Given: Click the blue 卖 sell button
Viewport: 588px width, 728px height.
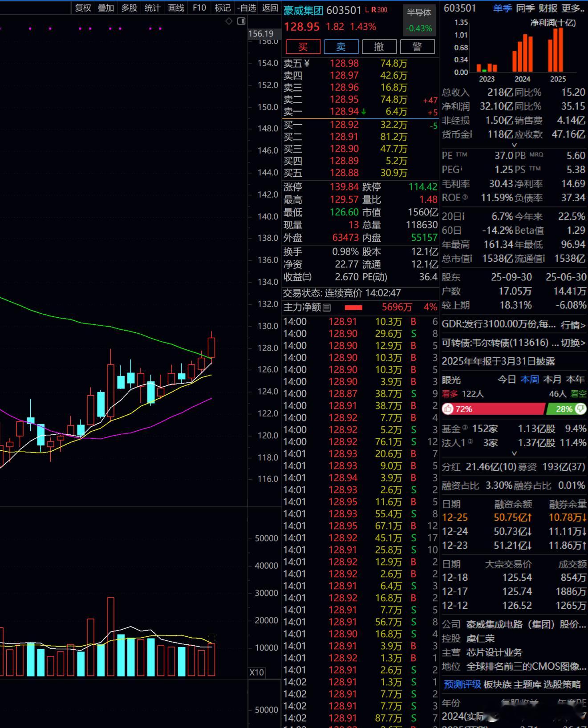Looking at the screenshot, I should click(x=341, y=47).
